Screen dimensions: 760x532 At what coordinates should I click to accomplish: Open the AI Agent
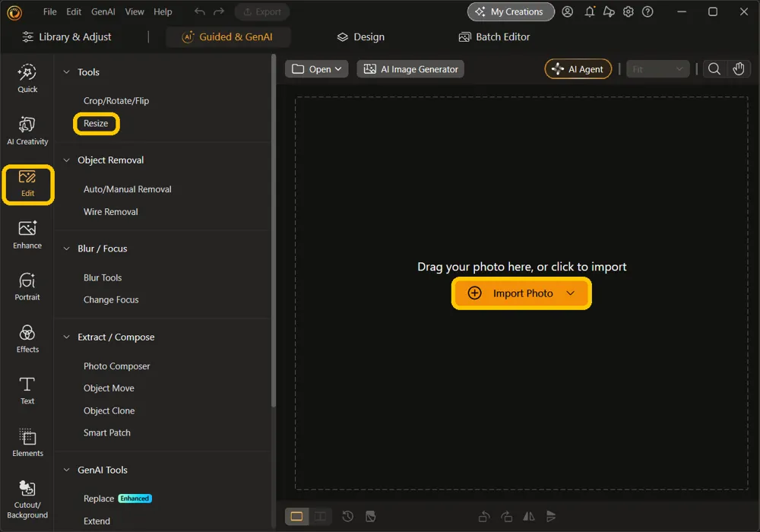tap(578, 69)
